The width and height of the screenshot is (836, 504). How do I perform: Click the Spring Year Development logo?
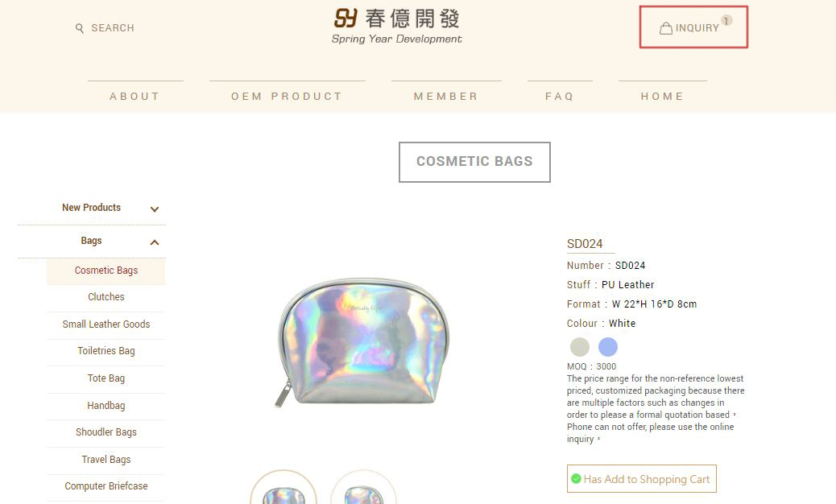[x=397, y=27]
